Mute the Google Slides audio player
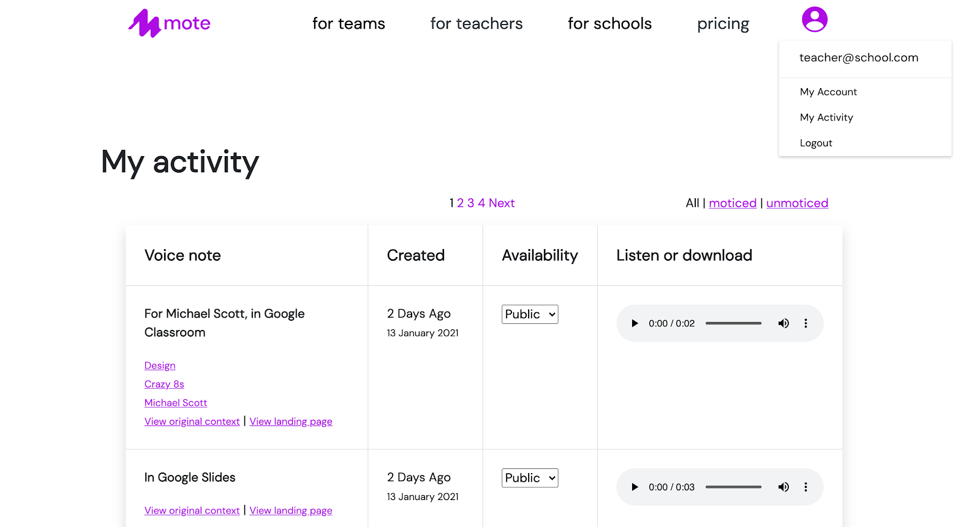Viewport: 980px width, 527px height. (783, 487)
